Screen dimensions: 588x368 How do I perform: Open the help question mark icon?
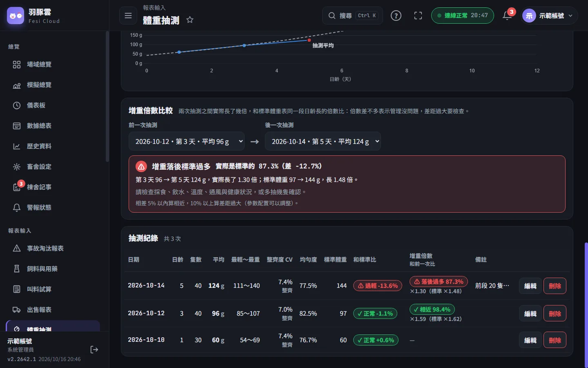[x=396, y=16]
